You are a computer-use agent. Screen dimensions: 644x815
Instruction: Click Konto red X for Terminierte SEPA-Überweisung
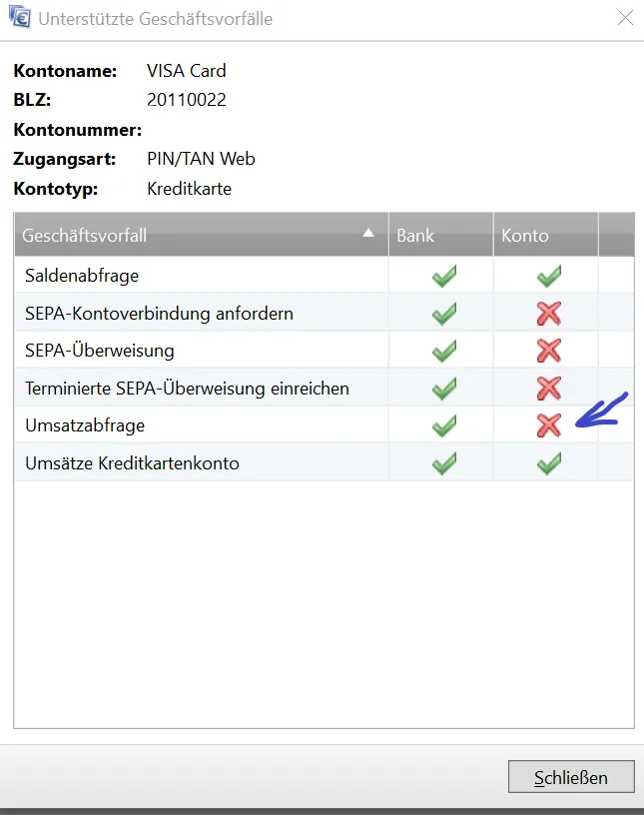[548, 389]
